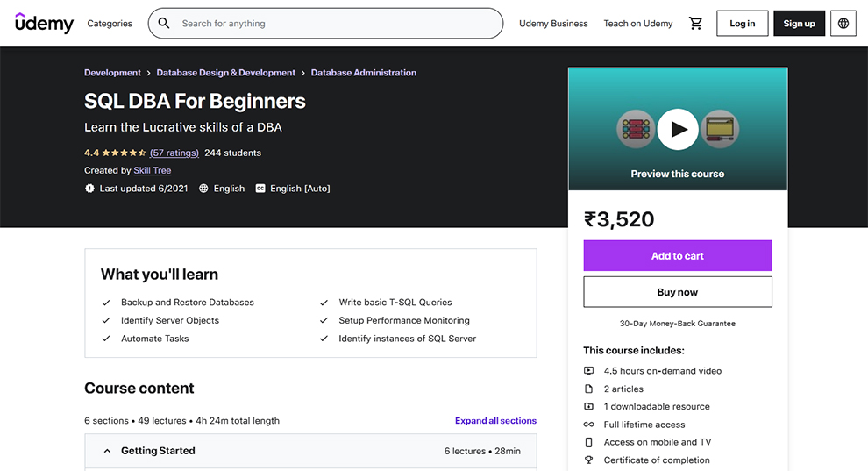The image size is (868, 471).
Task: Click the mobile access icon
Action: pos(589,442)
